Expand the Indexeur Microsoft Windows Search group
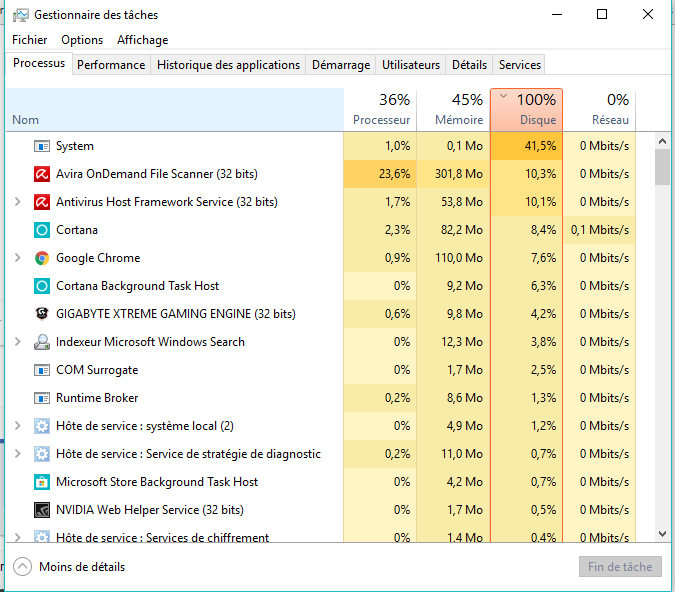This screenshot has width=675, height=592. click(x=18, y=341)
